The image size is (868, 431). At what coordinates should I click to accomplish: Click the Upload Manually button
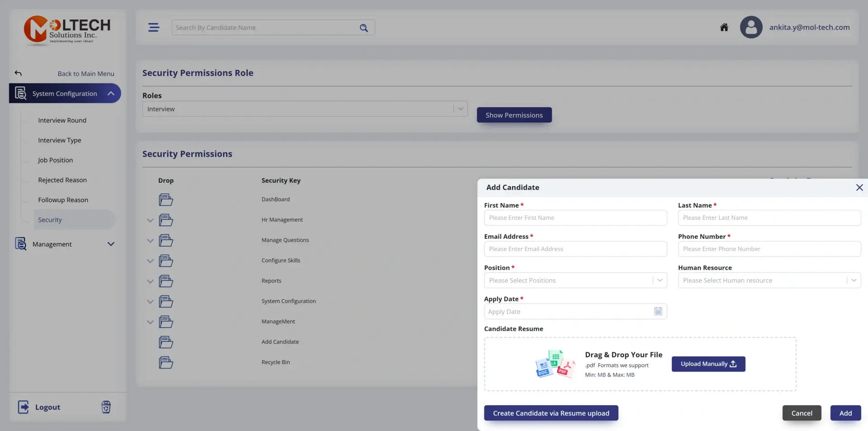point(708,364)
